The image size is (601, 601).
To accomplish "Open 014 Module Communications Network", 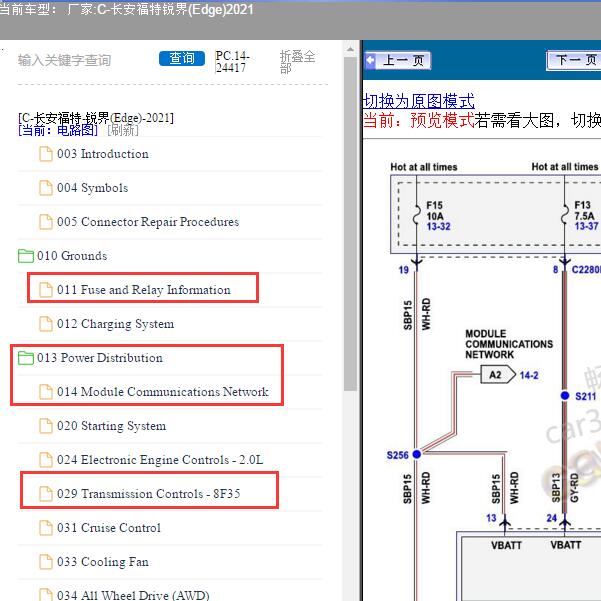I will click(x=163, y=392).
